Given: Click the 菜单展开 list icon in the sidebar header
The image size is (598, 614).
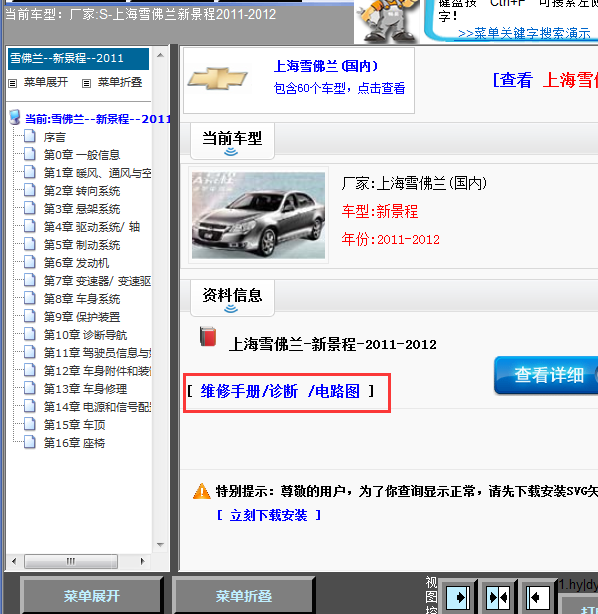Looking at the screenshot, I should [x=13, y=83].
